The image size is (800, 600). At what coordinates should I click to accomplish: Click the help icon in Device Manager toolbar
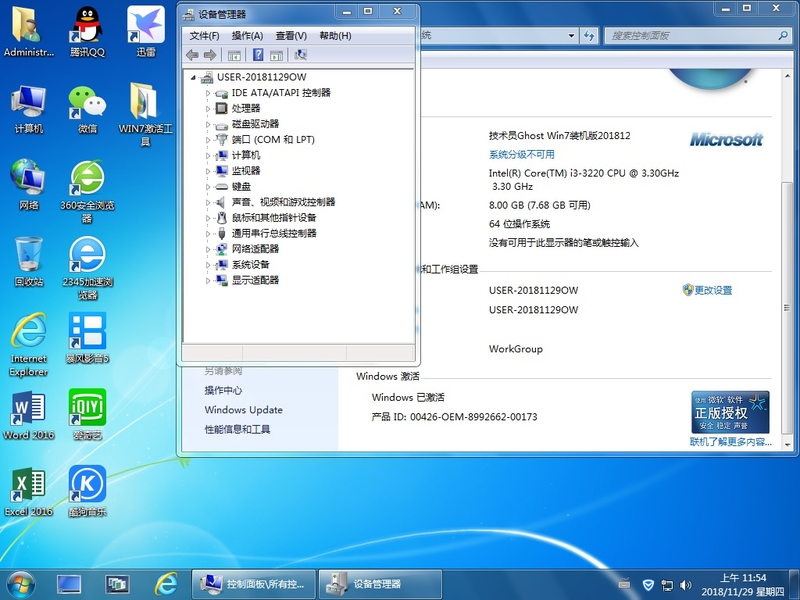(257, 55)
